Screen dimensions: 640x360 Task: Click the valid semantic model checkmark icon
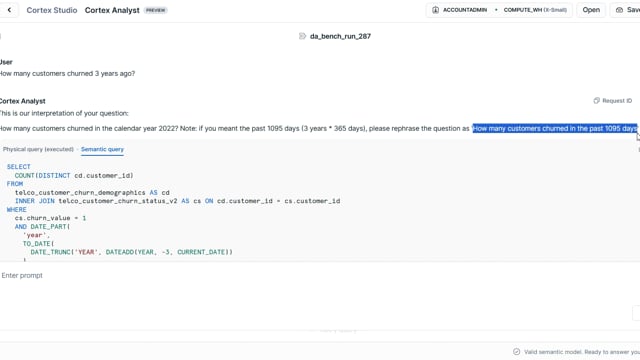[516, 352]
